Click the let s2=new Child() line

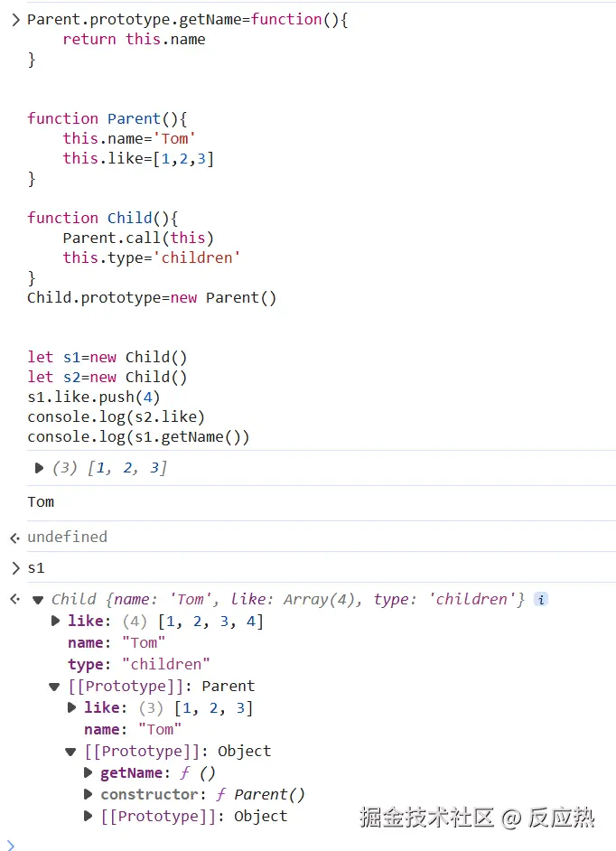(x=107, y=378)
